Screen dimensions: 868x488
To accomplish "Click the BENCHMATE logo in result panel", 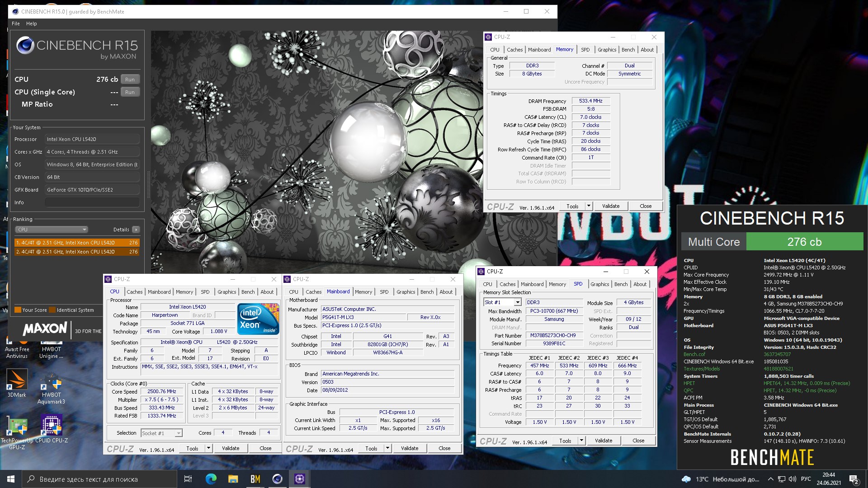I will point(772,457).
